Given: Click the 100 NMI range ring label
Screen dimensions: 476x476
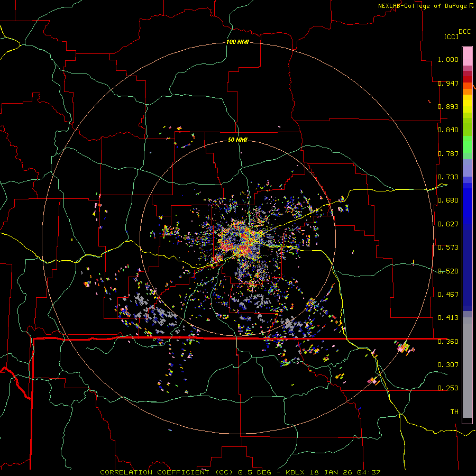Looking at the screenshot, I should pos(237,42).
